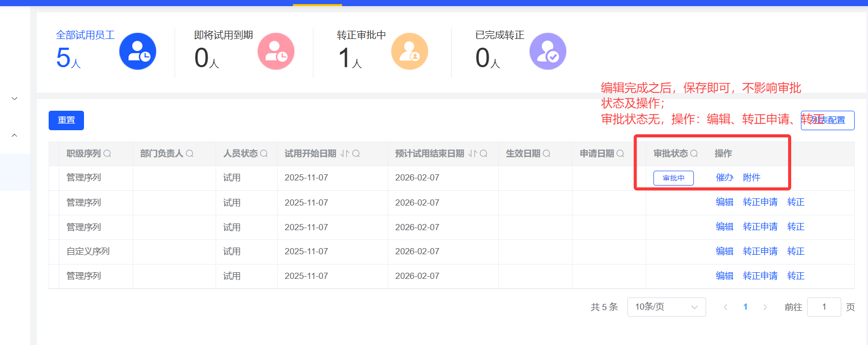The width and height of the screenshot is (868, 345).
Task: Filter the 审批状态 column via search icon
Action: click(694, 153)
